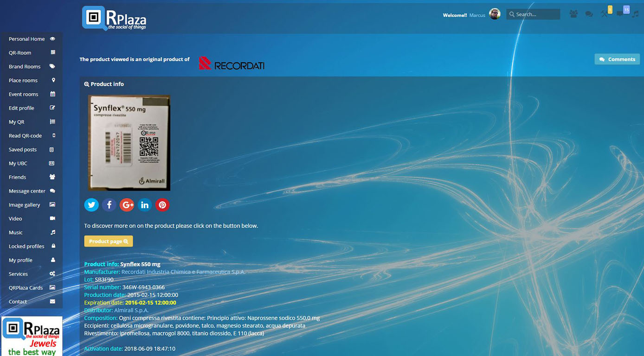The height and width of the screenshot is (356, 644).
Task: Open the Product page button
Action: 109,242
